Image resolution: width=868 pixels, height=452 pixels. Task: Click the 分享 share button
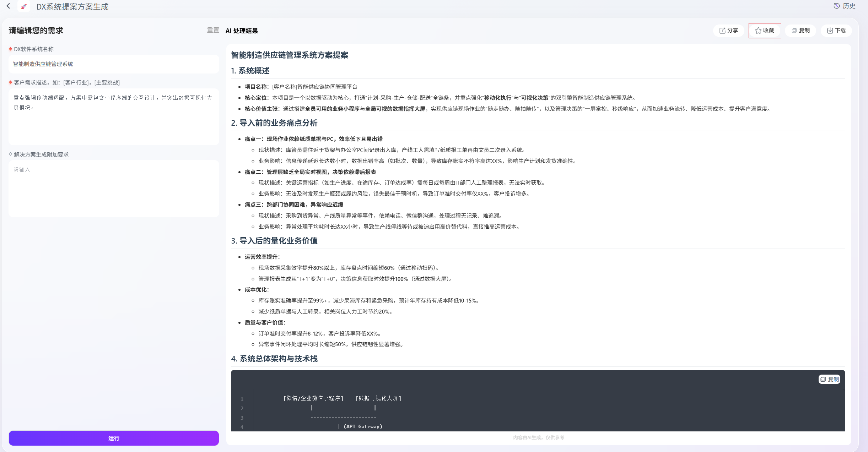tap(729, 31)
